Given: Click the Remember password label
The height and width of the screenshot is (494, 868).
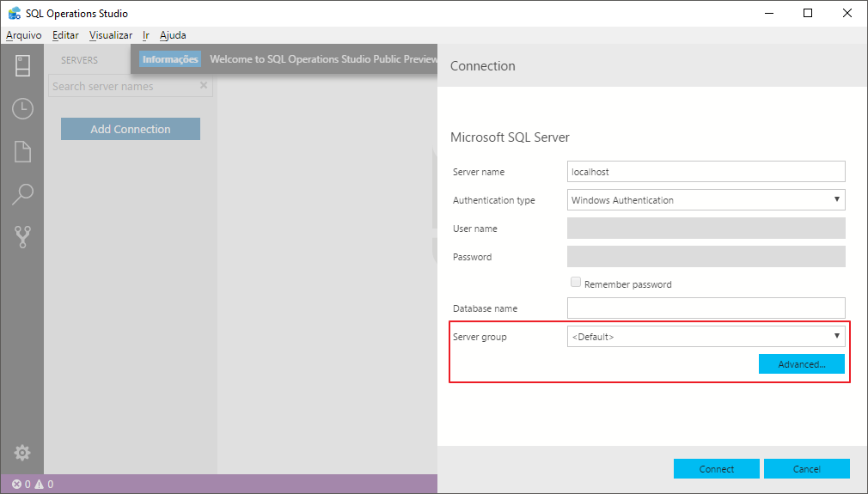Looking at the screenshot, I should 627,284.
